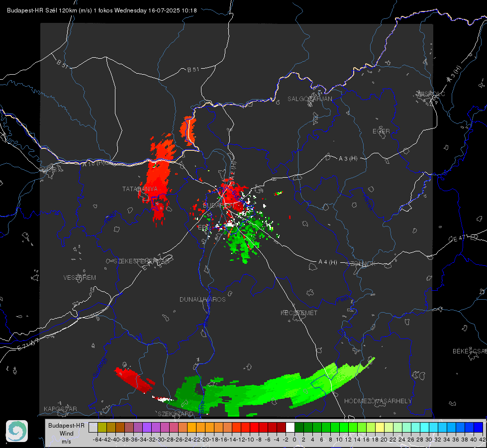This screenshot has width=487, height=448.
Task: Click the 'Pest' county label
Action: point(342,300)
